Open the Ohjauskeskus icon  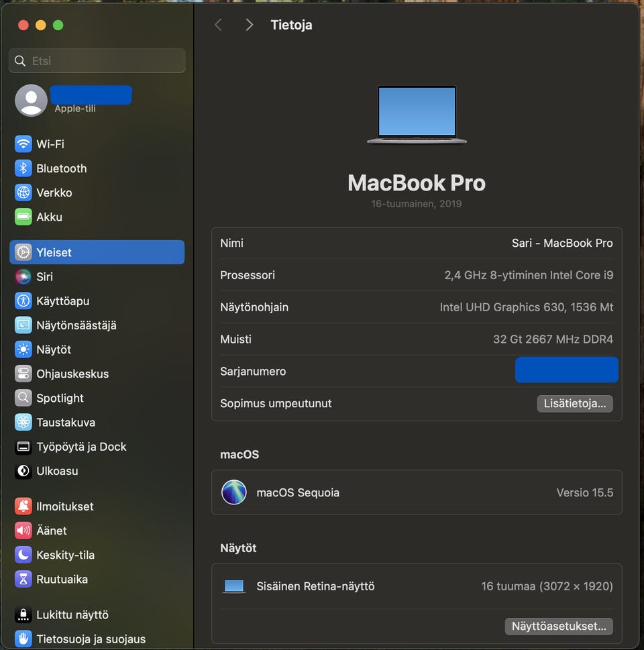click(23, 374)
